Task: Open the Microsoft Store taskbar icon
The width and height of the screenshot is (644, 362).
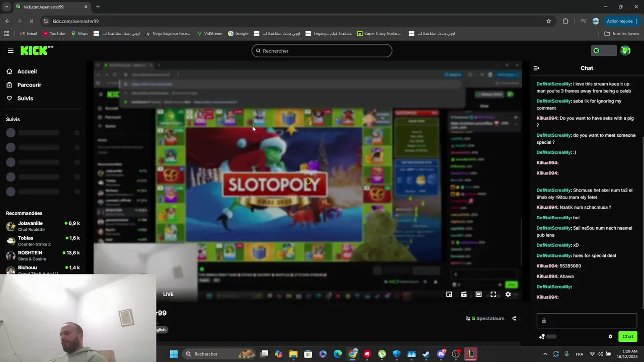Action: (x=308, y=354)
